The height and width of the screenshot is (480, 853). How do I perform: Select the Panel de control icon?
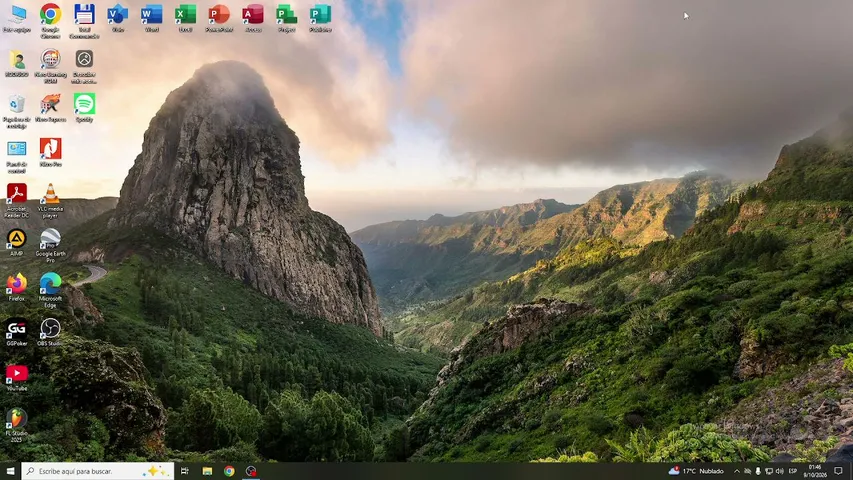[x=16, y=156]
